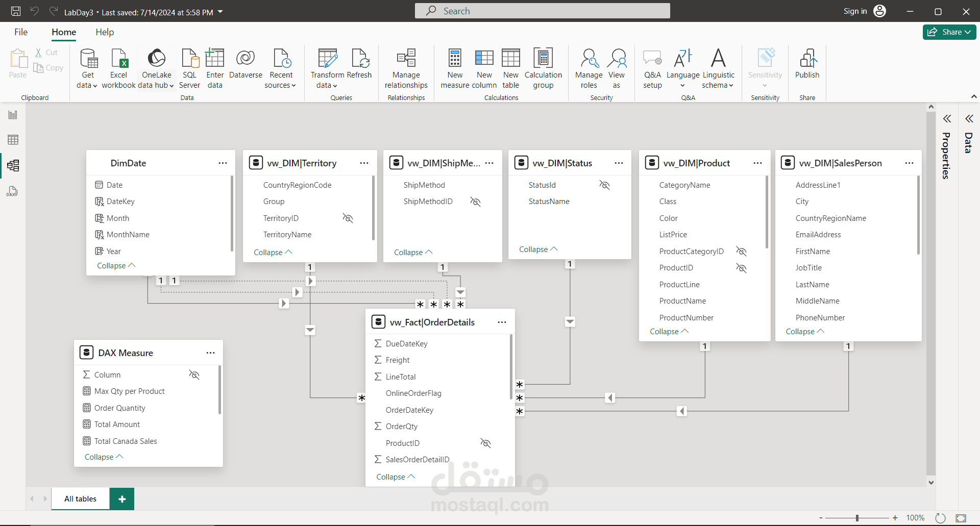
Task: Open more options for DimDate table
Action: click(x=223, y=163)
